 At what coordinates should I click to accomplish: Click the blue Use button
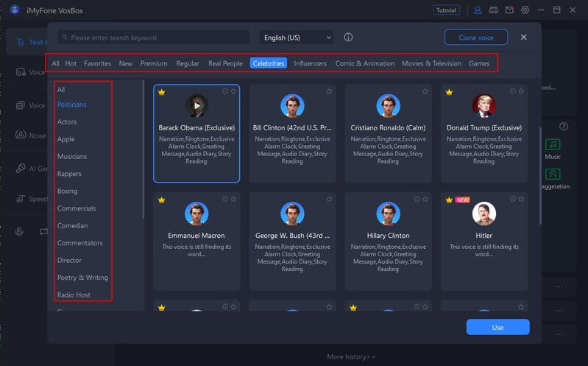[x=497, y=327]
